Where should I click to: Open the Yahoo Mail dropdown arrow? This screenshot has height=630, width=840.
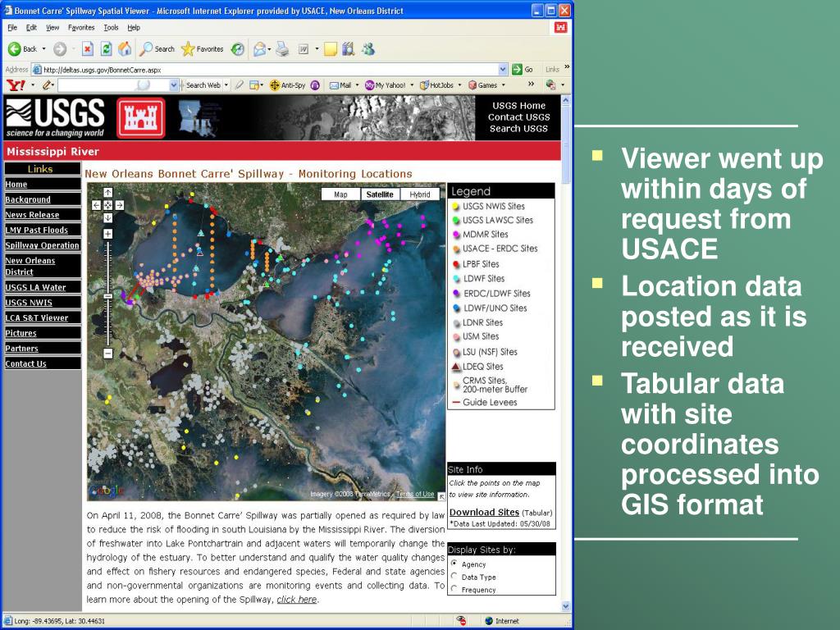(357, 85)
